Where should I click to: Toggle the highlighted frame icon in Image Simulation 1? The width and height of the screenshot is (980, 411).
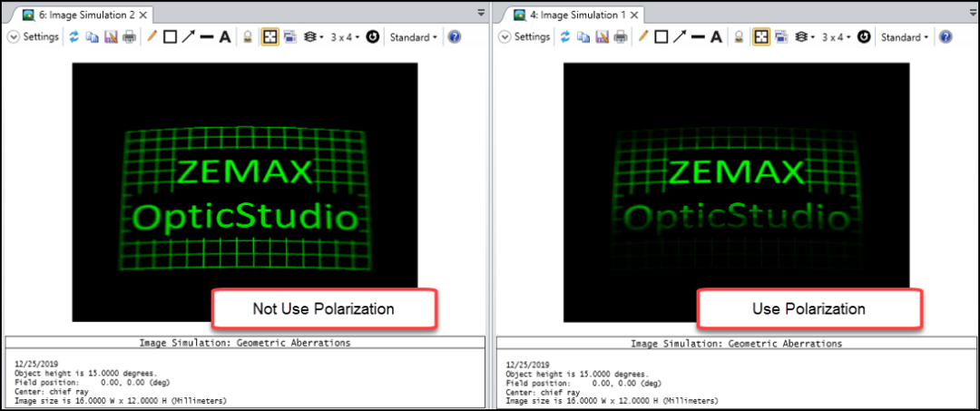(x=761, y=37)
